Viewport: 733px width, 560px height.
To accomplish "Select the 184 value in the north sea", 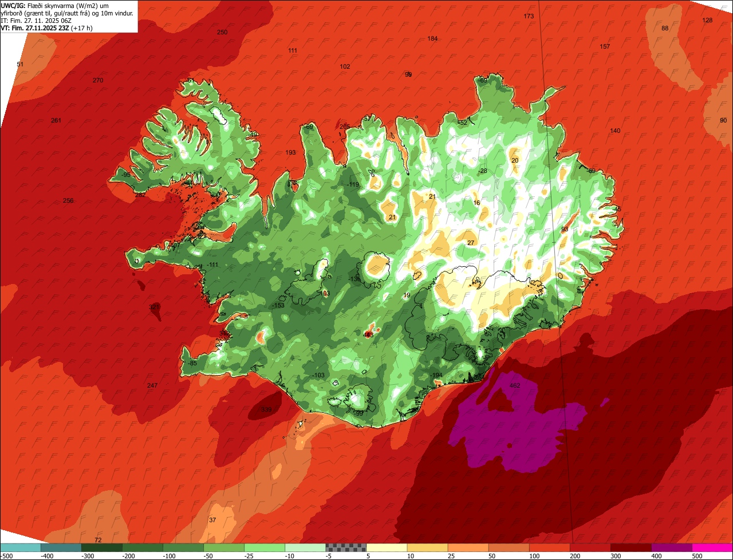I will (432, 39).
